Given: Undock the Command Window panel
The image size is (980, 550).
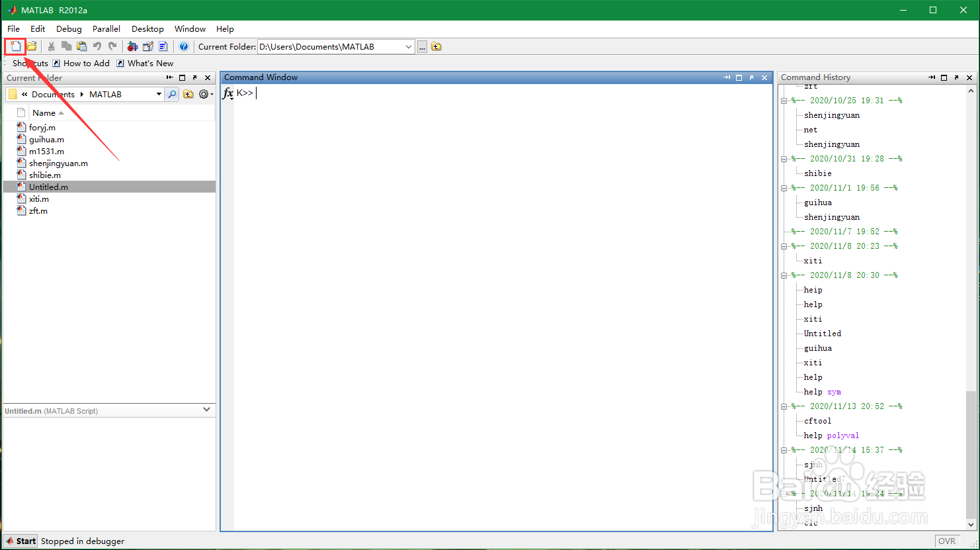Looking at the screenshot, I should [x=752, y=77].
